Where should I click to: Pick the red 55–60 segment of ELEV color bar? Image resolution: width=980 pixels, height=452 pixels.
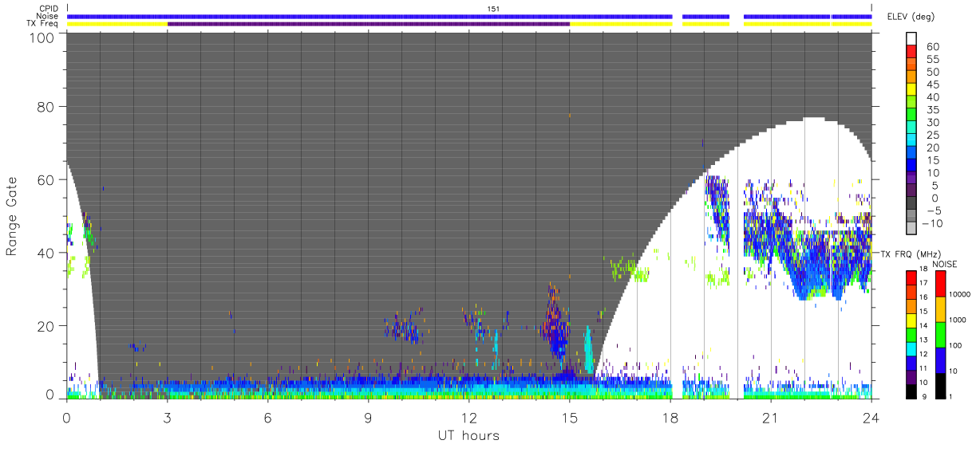[x=912, y=52]
